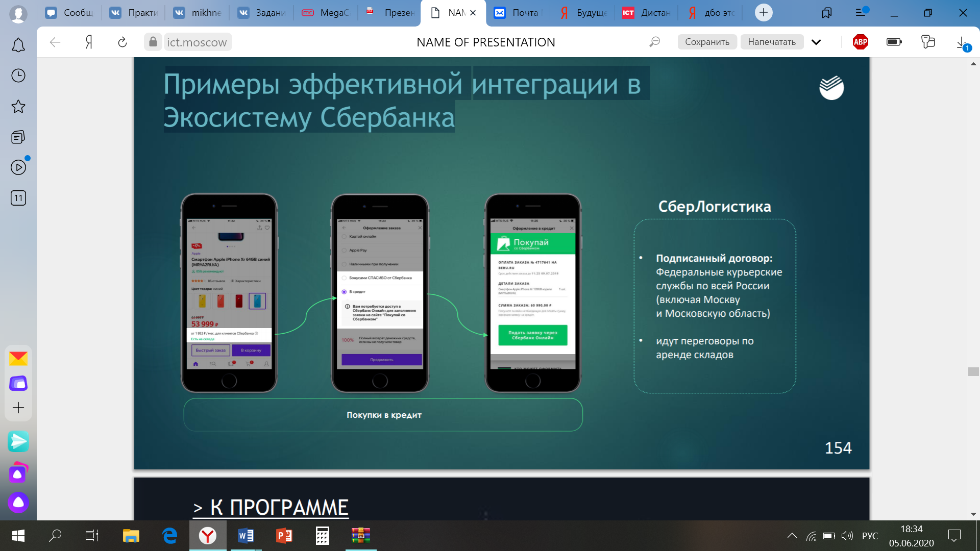This screenshot has width=980, height=551.
Task: Show hidden system tray icons
Action: pyautogui.click(x=792, y=536)
